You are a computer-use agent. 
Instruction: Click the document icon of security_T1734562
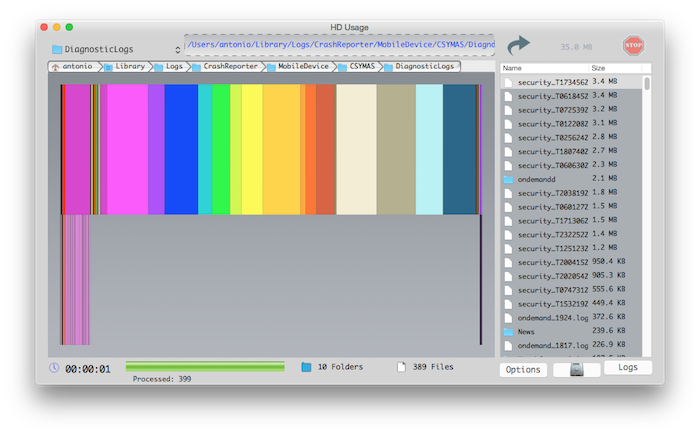[508, 83]
